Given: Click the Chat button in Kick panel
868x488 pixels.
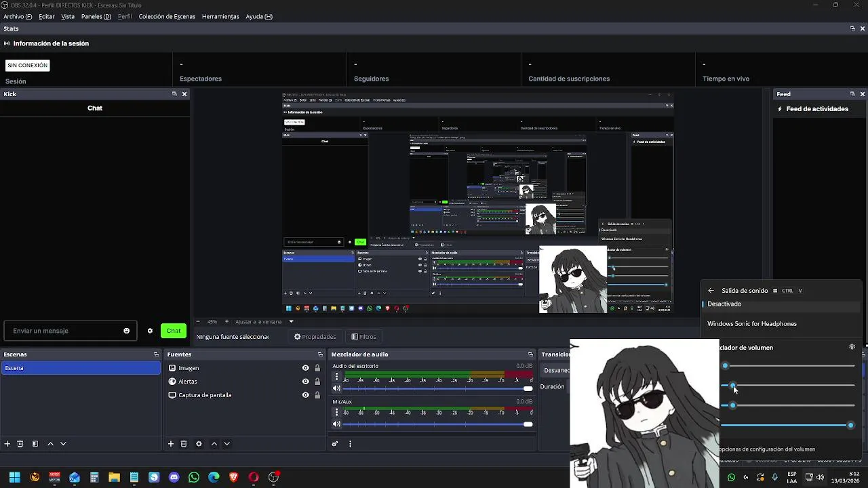Looking at the screenshot, I should pyautogui.click(x=174, y=331).
